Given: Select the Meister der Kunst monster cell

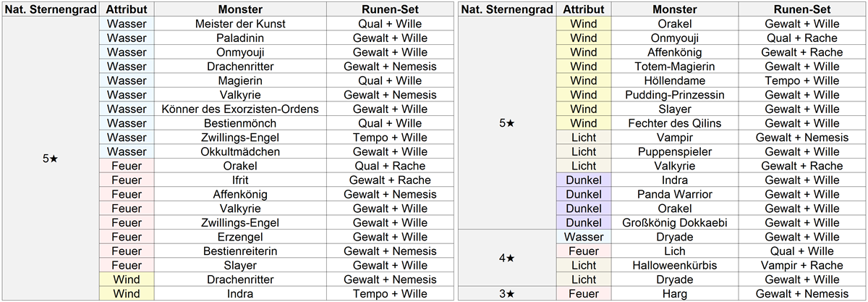Looking at the screenshot, I should click(240, 24).
